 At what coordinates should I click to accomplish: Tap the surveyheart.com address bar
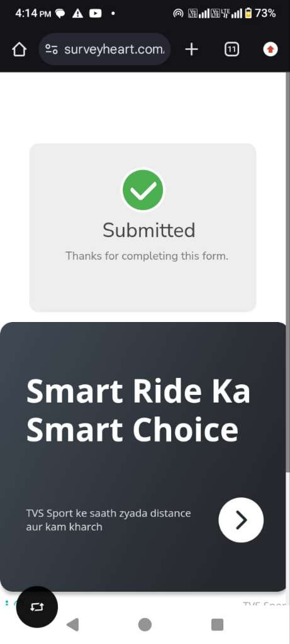(104, 50)
